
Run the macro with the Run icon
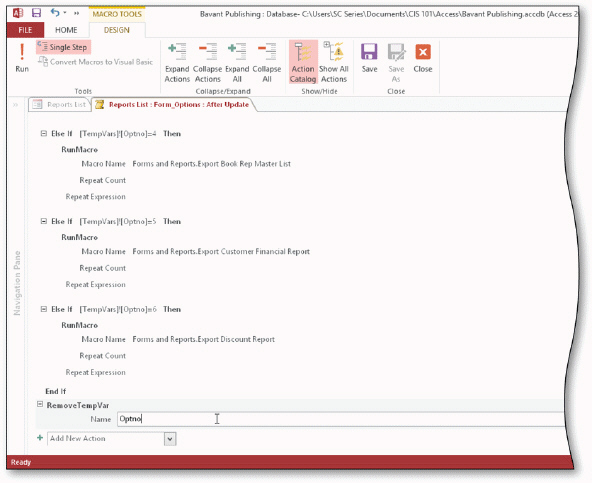tap(22, 57)
